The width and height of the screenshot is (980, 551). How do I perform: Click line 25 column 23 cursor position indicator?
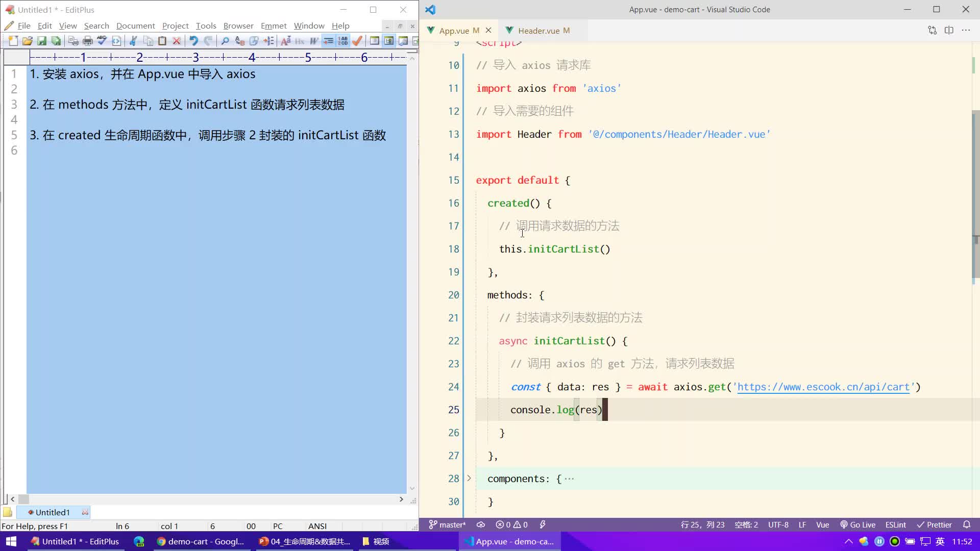(x=702, y=524)
